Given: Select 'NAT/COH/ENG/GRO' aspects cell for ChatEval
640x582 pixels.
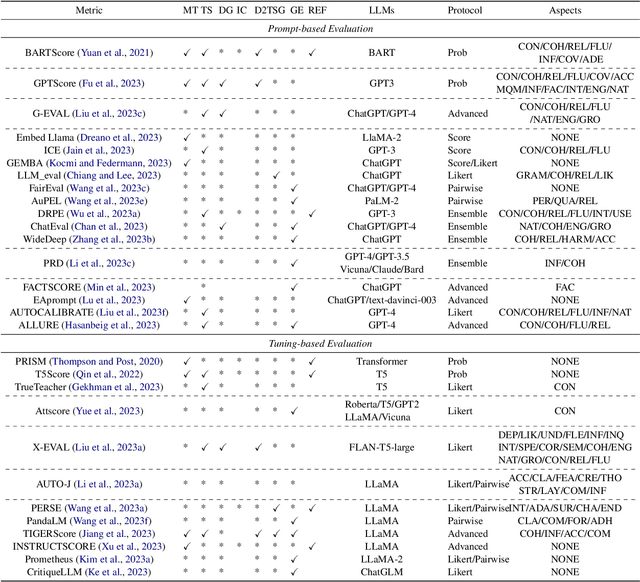Looking at the screenshot, I should click(565, 226).
